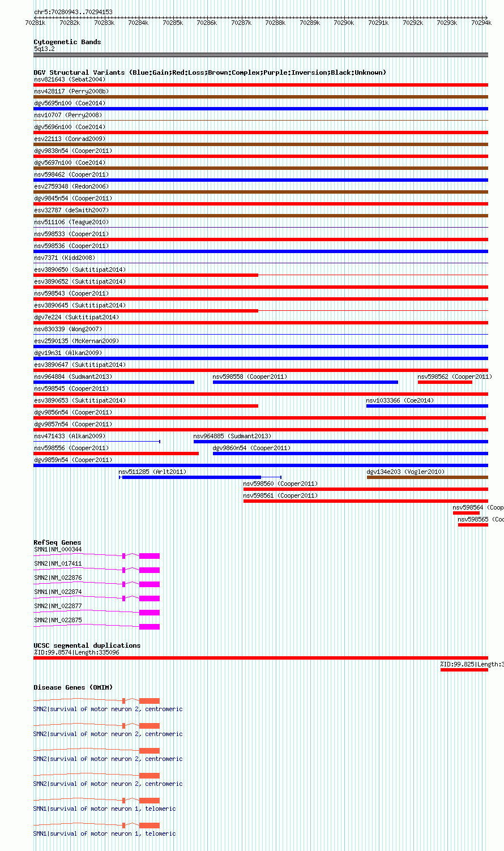Select the nsv428117 (Perry2008b) variant label
The image size is (504, 851).
pyautogui.click(x=71, y=92)
